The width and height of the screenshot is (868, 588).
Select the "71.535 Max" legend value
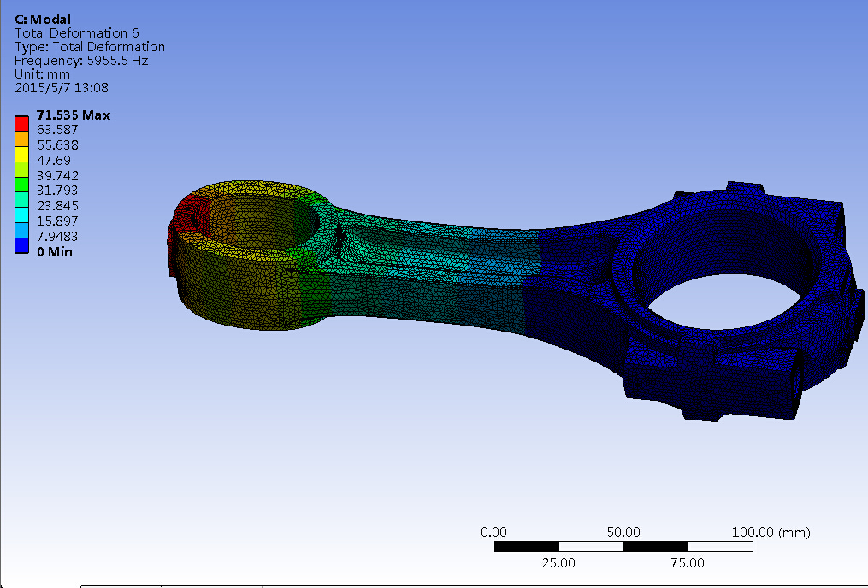(x=74, y=115)
